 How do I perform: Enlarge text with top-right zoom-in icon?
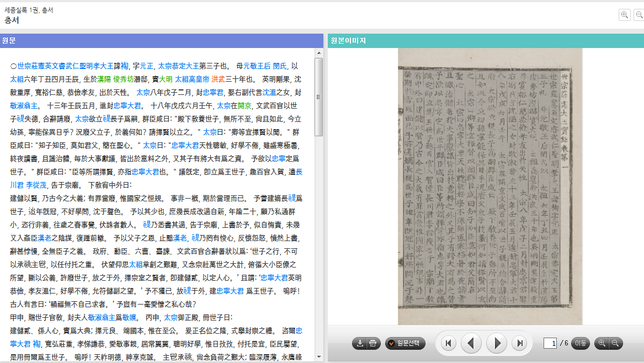coord(625,15)
